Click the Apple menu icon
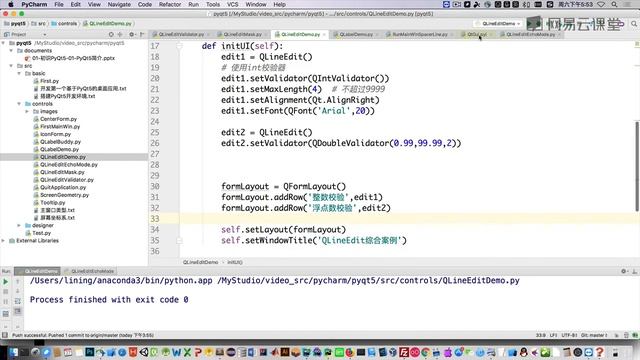 point(11,4)
